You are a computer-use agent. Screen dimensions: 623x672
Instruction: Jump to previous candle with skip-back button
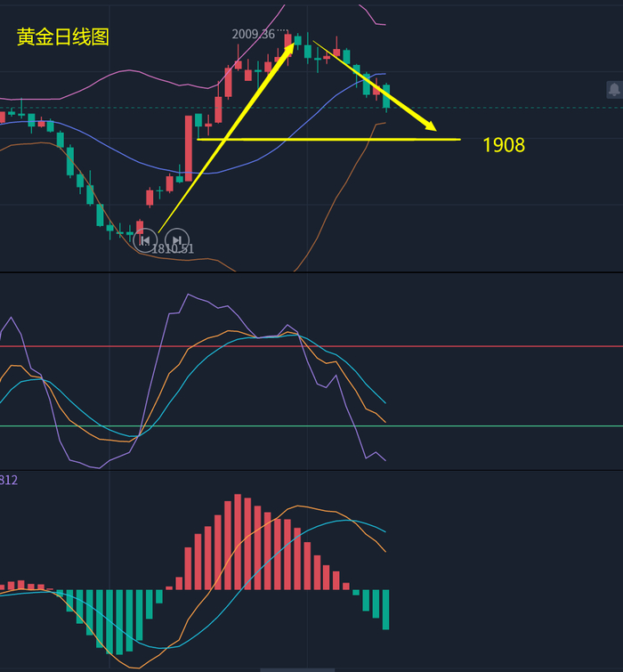[145, 240]
